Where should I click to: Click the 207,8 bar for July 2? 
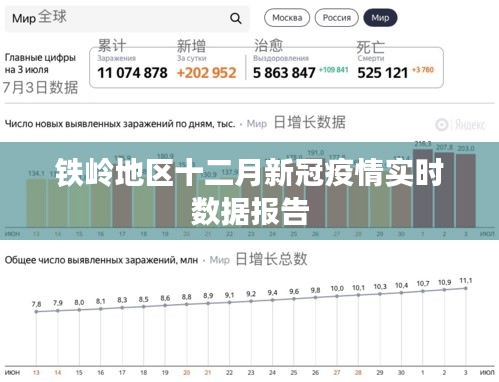point(444,190)
